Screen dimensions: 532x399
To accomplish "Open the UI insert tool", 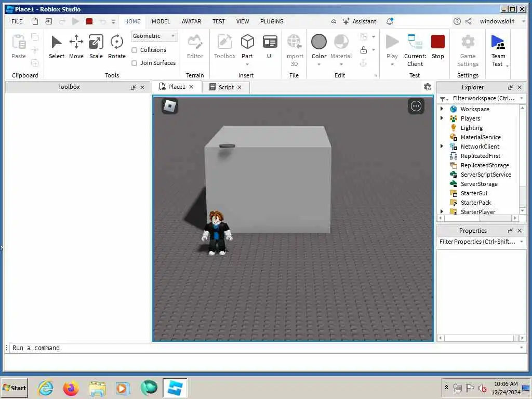I will (270, 47).
